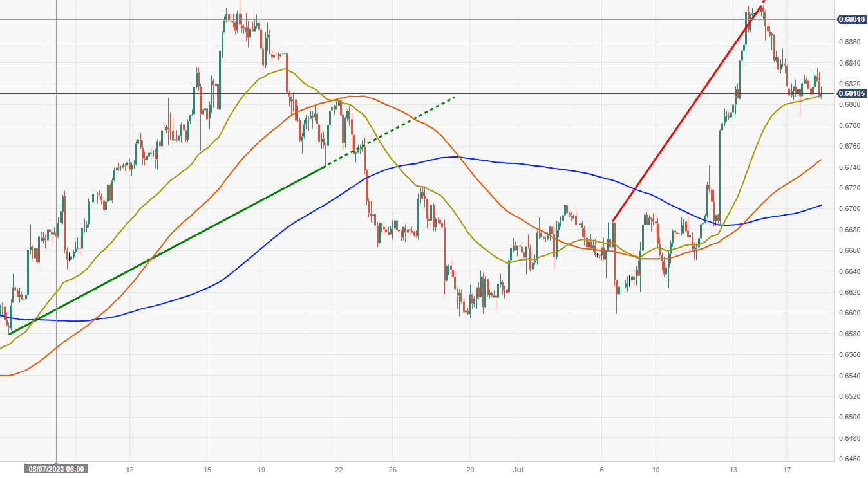
Task: Click 0.6620 on the price axis
Action: 850,292
